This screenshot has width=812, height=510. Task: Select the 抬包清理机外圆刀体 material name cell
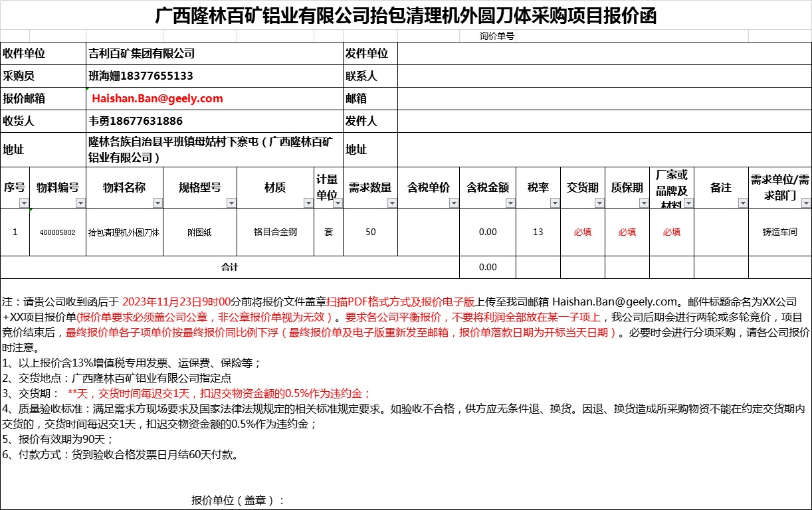tap(124, 232)
